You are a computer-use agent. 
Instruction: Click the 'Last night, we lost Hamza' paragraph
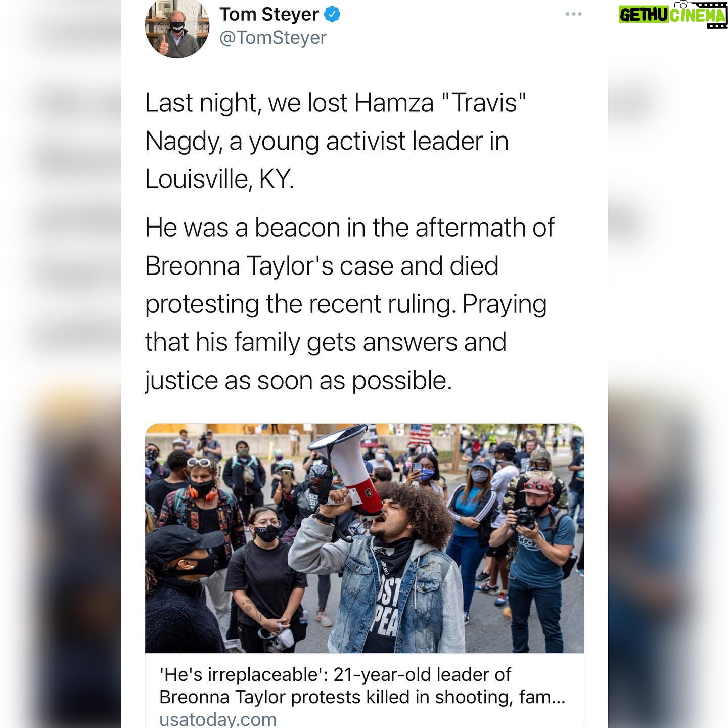point(336,141)
